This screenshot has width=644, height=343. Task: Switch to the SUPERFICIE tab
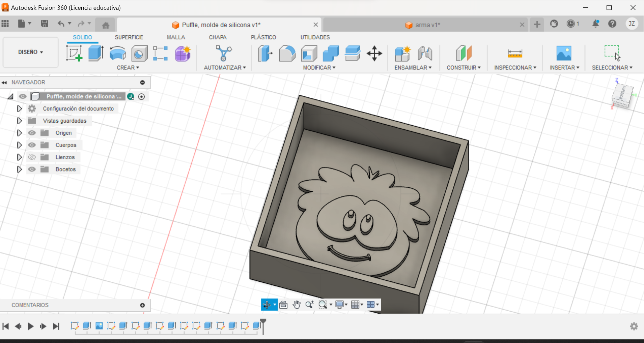pos(129,37)
